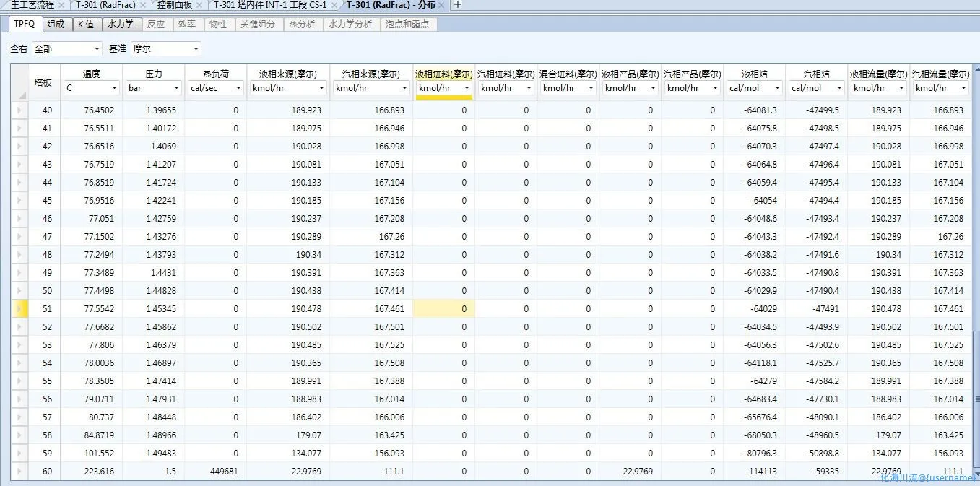
Task: Select row arrow for stage 48
Action: 20,254
